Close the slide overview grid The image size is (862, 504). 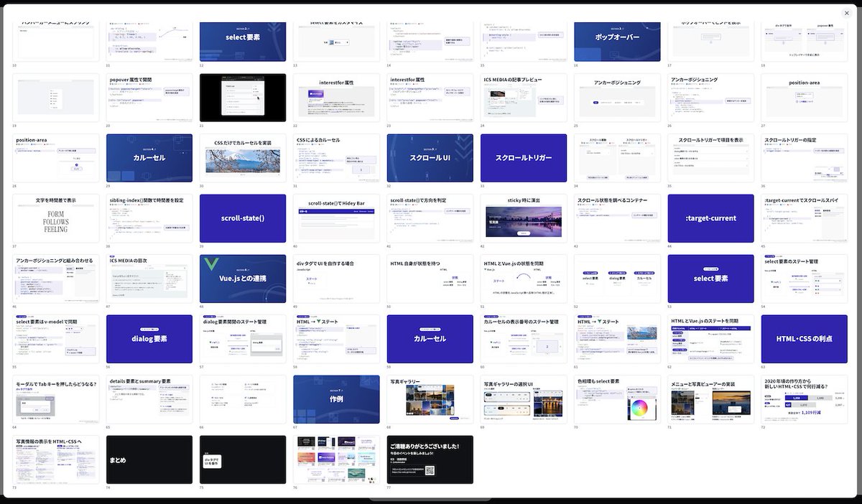[x=846, y=13]
